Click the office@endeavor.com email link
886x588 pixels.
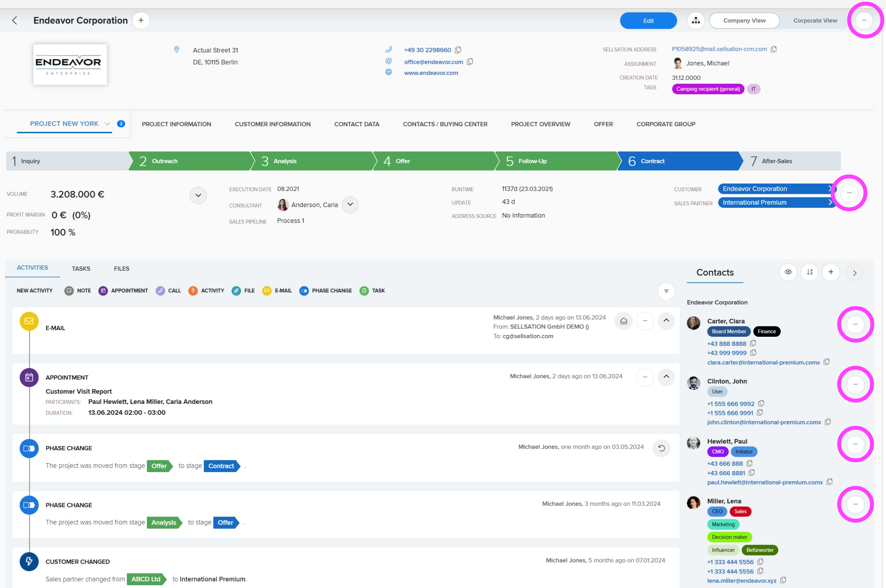(x=433, y=62)
